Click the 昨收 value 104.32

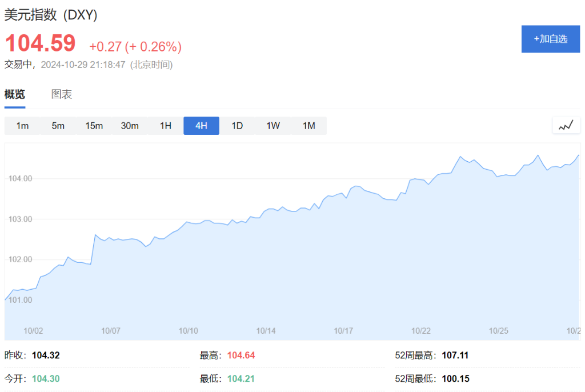[46, 355]
